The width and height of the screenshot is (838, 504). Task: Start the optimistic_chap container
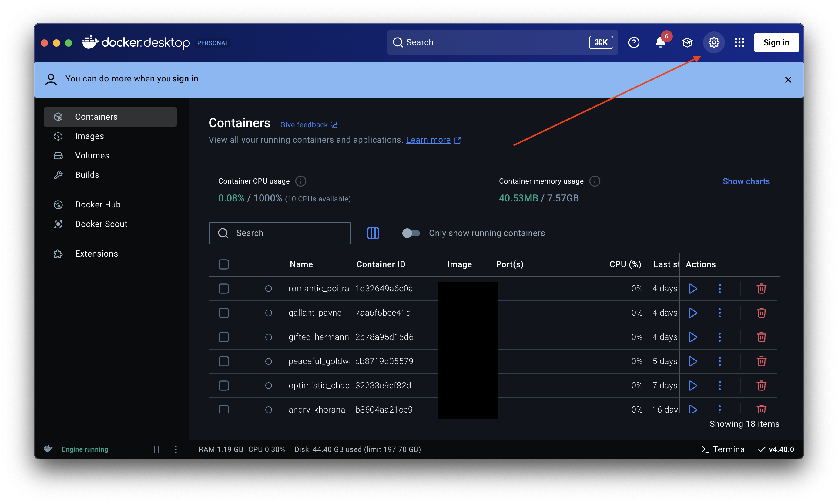pos(692,386)
